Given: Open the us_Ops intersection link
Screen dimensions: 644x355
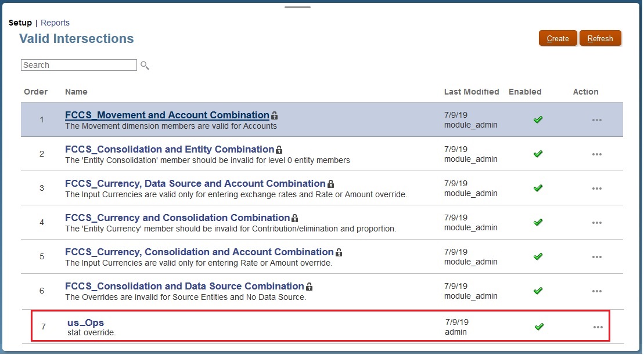Looking at the screenshot, I should [x=85, y=323].
